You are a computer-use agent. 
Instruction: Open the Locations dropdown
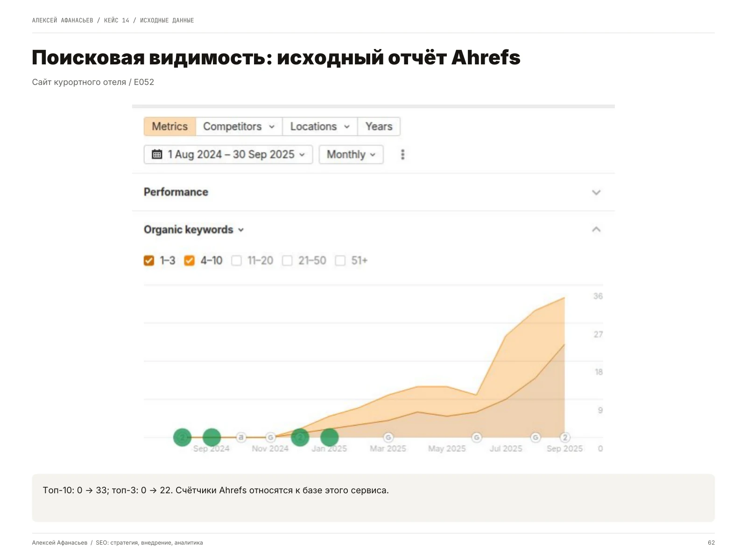coord(320,126)
